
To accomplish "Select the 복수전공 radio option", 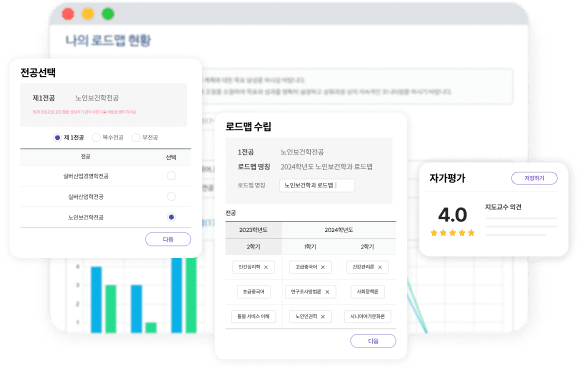I will (96, 138).
